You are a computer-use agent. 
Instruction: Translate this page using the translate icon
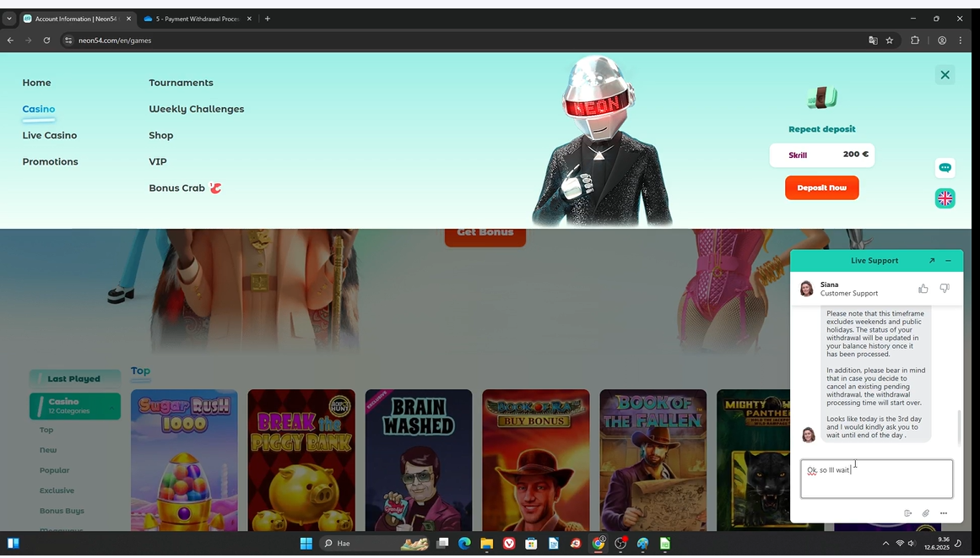coord(873,40)
